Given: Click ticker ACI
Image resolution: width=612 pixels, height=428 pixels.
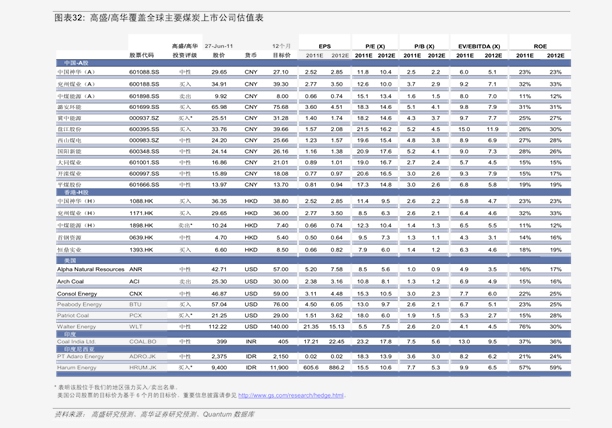Looking at the screenshot, I should 134,281.
